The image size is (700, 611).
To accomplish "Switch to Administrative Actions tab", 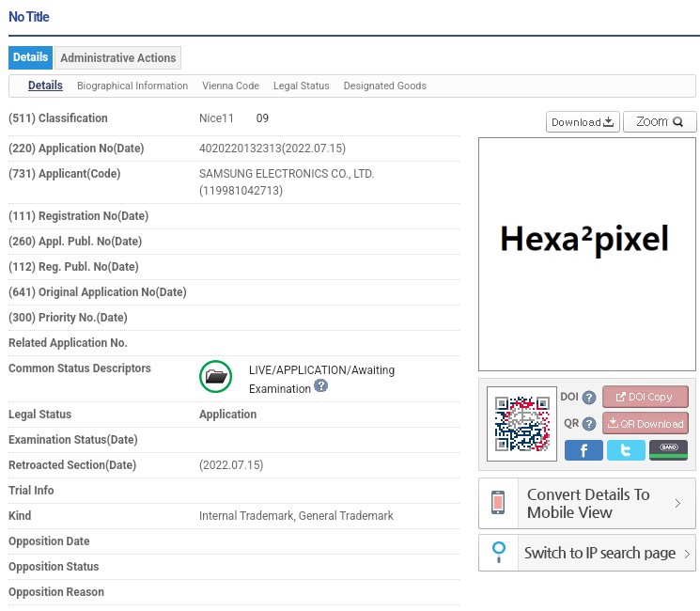I will point(117,57).
